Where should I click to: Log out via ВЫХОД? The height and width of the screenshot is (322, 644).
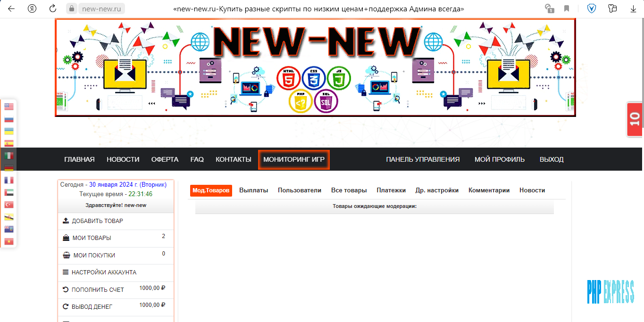point(552,159)
